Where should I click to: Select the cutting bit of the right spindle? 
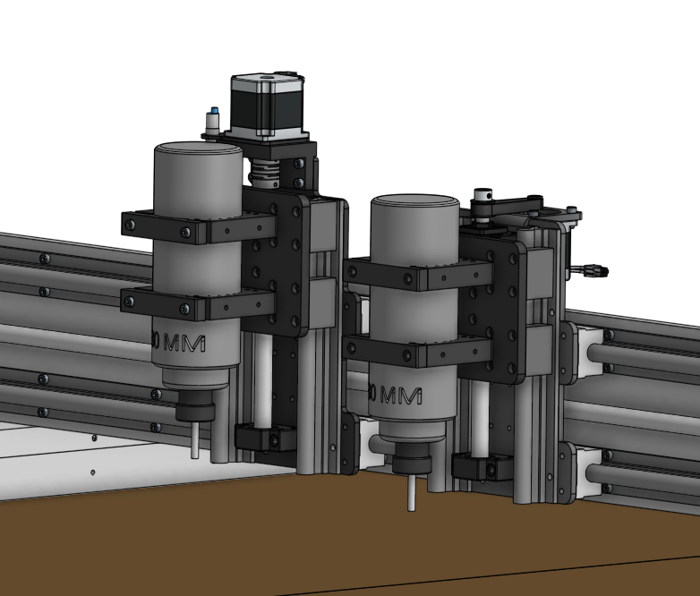(412, 493)
